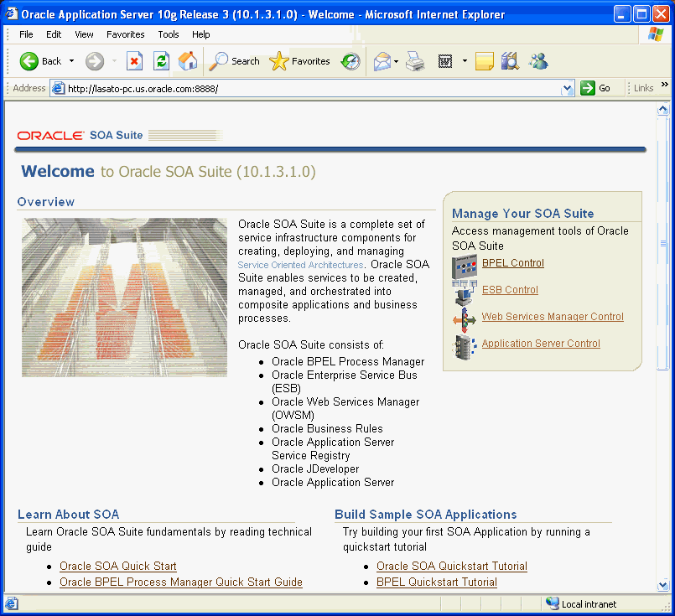Open the BPEL Quickstart Tutorial link
Screen dimensions: 675x616
437,582
